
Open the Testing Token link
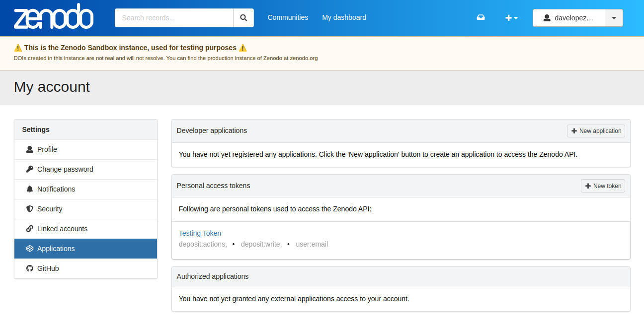[200, 233]
